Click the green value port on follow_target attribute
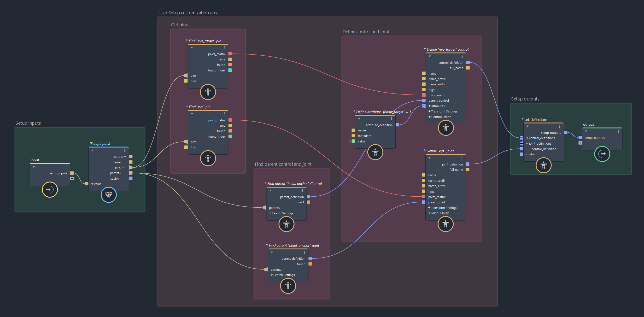This screenshot has height=317, width=644. (353, 141)
